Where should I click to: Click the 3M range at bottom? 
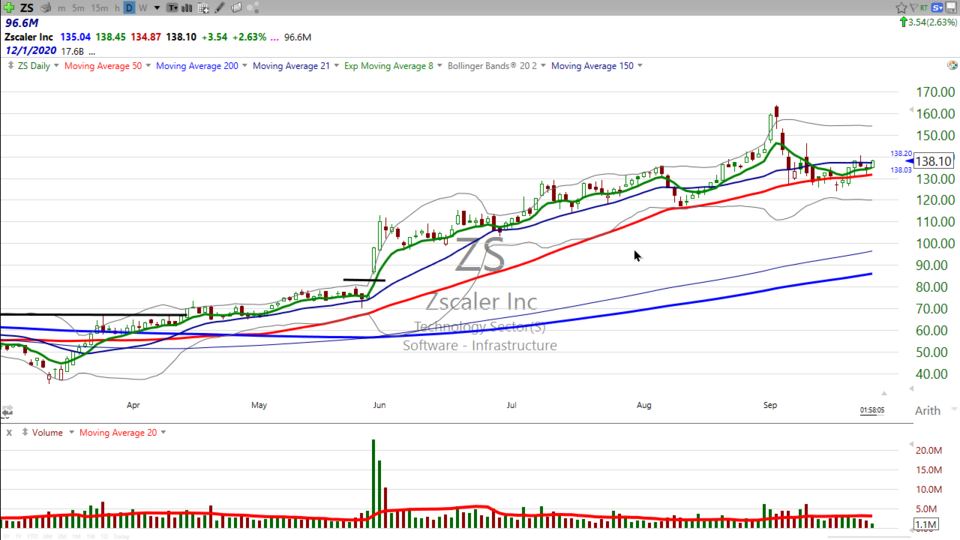[x=61, y=536]
